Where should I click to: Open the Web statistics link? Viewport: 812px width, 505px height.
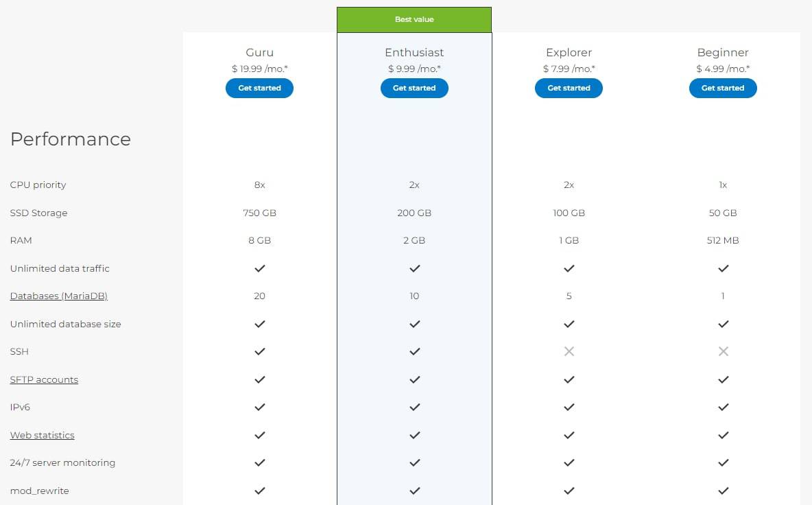click(42, 435)
